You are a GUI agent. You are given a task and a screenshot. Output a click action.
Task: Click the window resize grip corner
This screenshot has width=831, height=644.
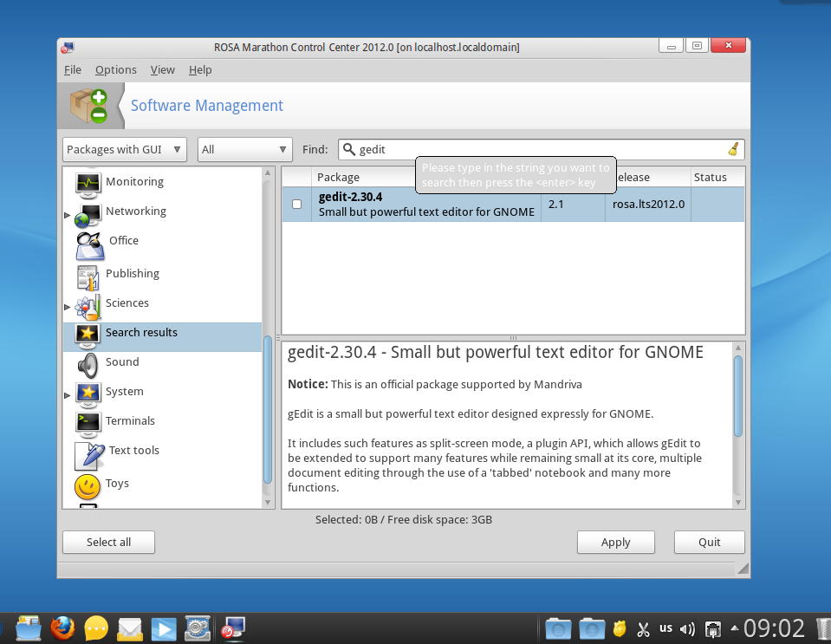[743, 569]
